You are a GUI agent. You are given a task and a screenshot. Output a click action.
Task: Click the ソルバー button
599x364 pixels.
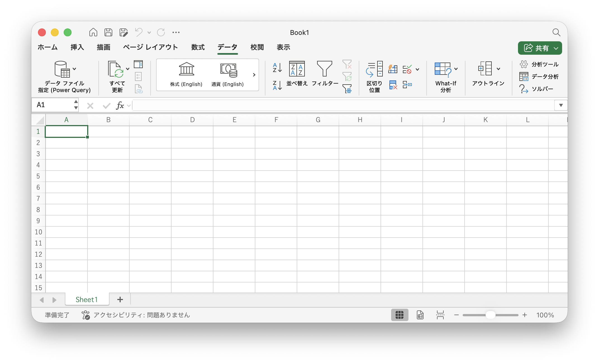point(536,89)
